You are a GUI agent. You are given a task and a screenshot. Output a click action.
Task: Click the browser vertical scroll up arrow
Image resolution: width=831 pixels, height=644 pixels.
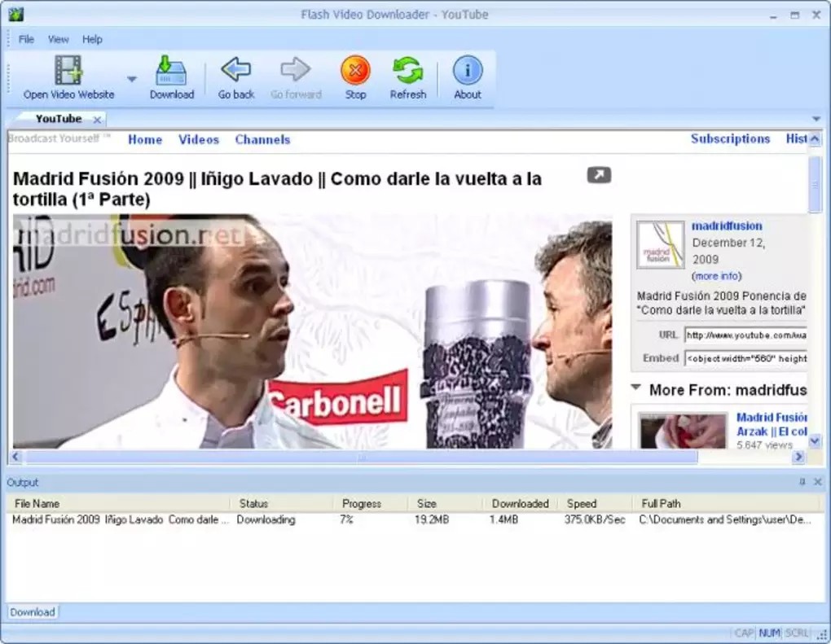[x=815, y=138]
